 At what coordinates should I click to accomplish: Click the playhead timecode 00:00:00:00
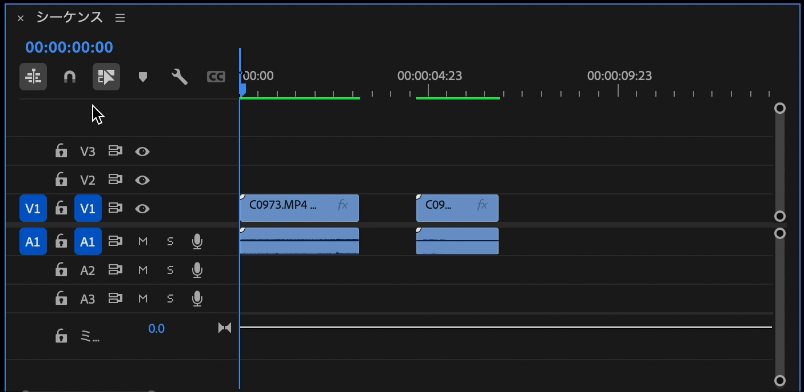point(69,47)
